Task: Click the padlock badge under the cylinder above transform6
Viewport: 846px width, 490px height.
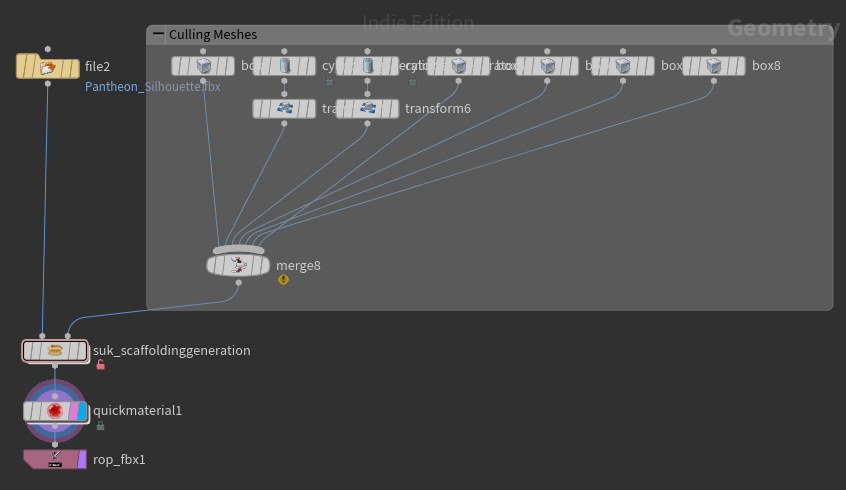Action: coord(412,81)
